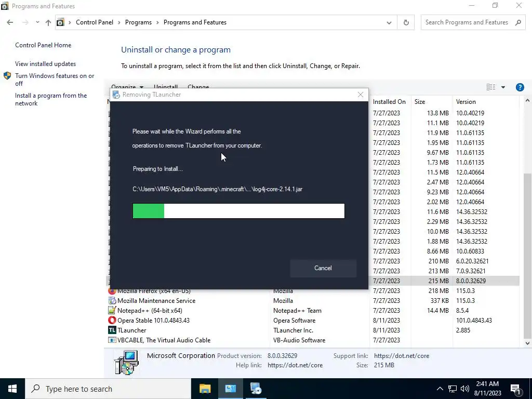This screenshot has width=532, height=399.
Task: Open the network status tray icon
Action: pos(453,389)
